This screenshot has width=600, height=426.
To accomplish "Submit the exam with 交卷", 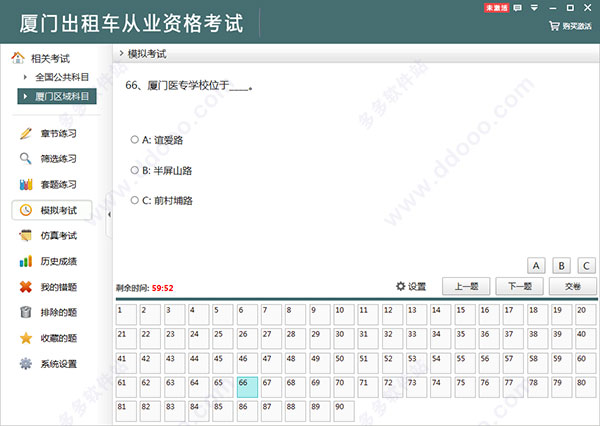I will pyautogui.click(x=573, y=286).
